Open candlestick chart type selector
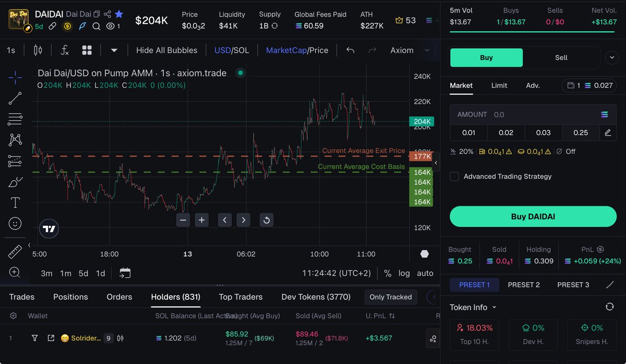626x364 pixels. 38,50
